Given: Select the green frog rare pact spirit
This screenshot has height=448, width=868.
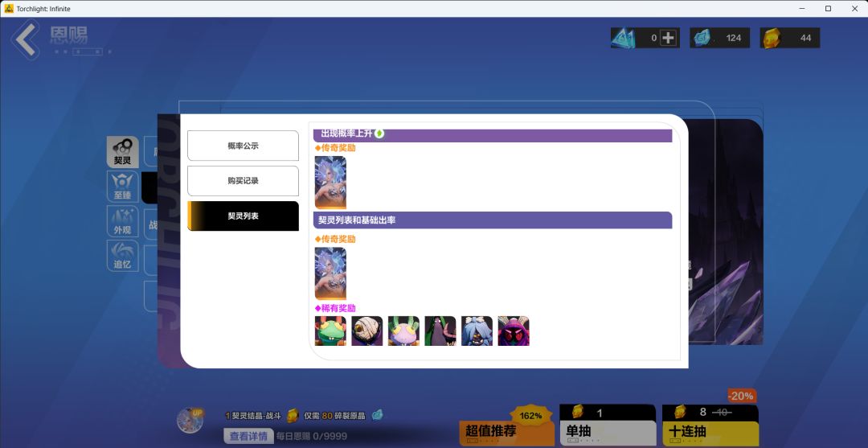Looking at the screenshot, I should pyautogui.click(x=330, y=331).
